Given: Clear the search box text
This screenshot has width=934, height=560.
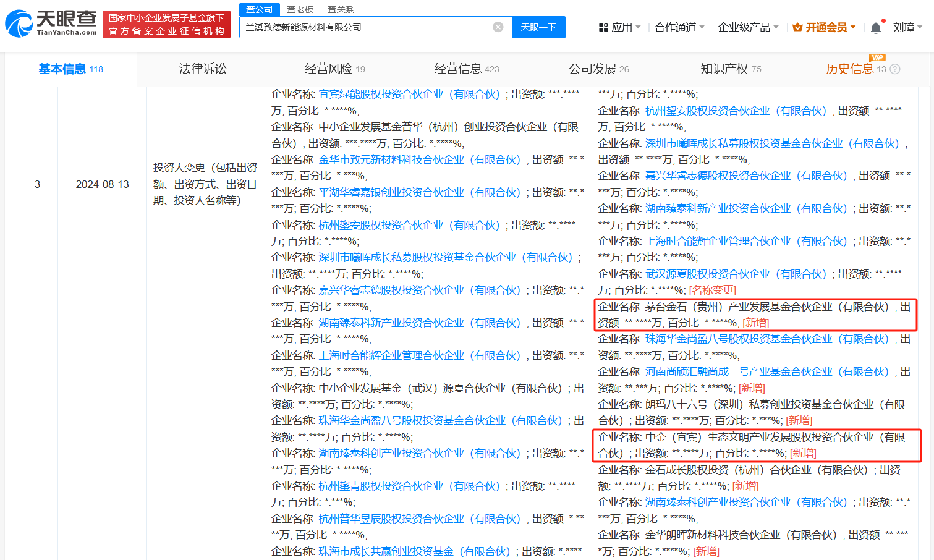Looking at the screenshot, I should pos(498,27).
